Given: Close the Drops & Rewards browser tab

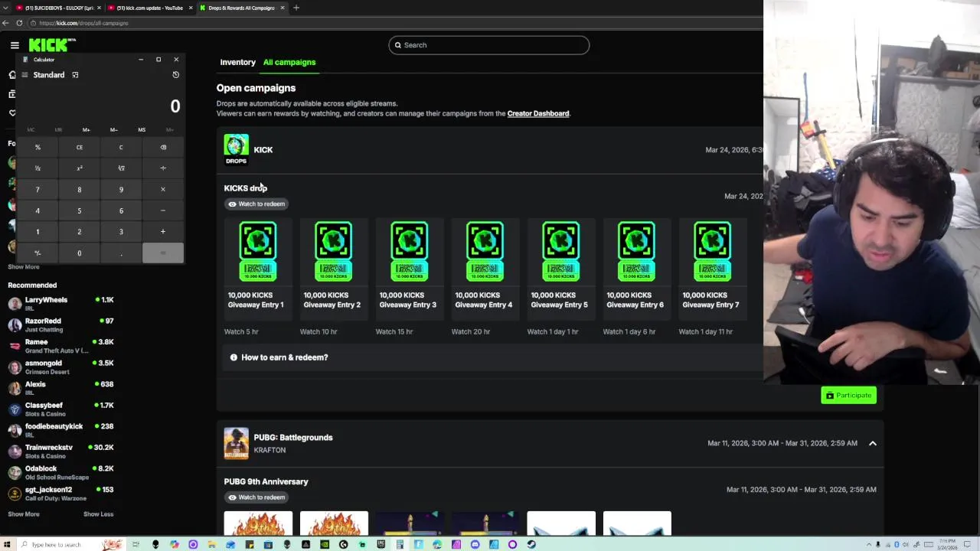Looking at the screenshot, I should point(283,8).
